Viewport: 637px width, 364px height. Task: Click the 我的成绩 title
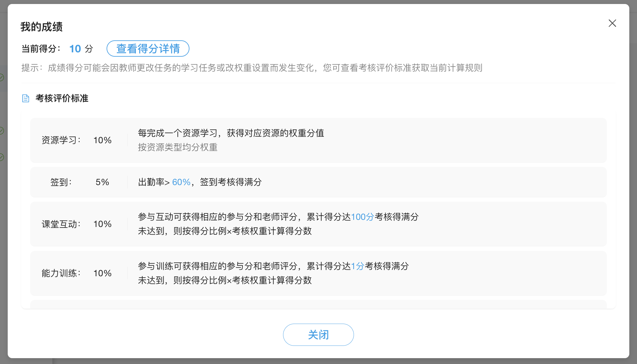tap(42, 27)
